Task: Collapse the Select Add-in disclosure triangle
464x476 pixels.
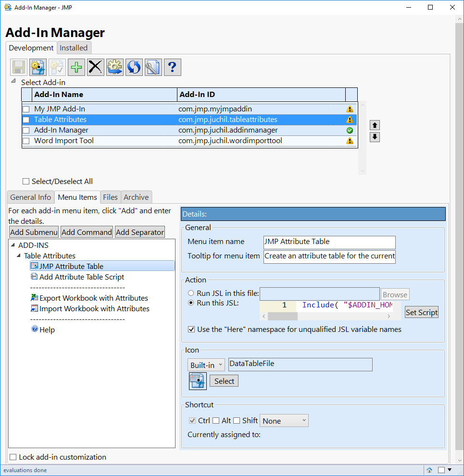Action: coord(13,81)
